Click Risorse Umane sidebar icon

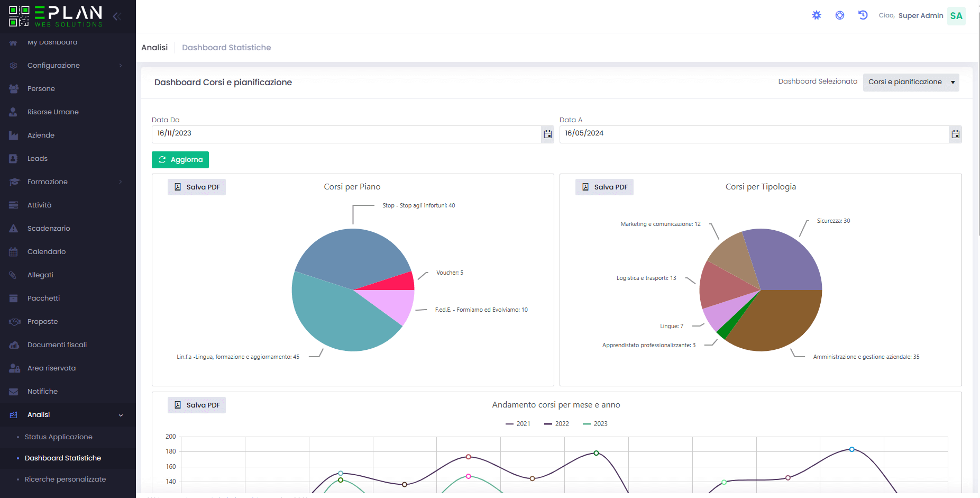(x=14, y=112)
